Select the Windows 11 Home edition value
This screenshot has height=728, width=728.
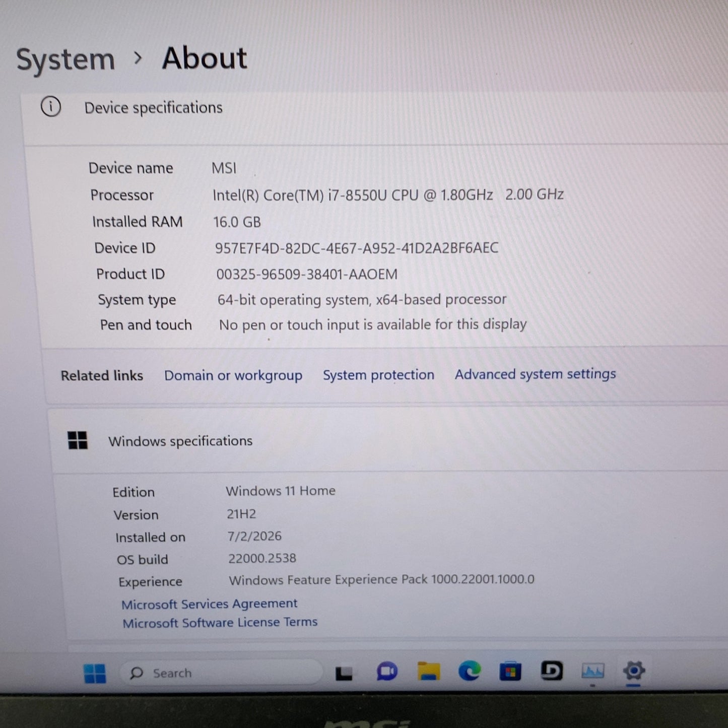tap(281, 491)
